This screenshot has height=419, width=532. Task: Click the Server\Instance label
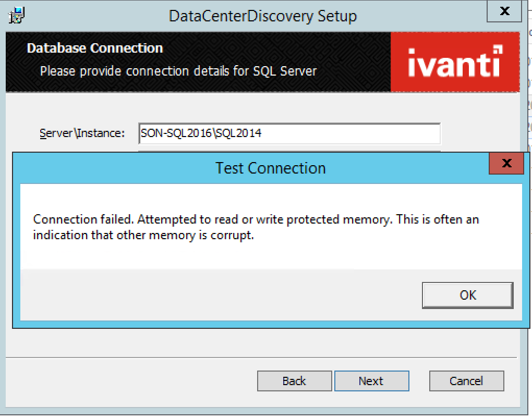tap(82, 133)
